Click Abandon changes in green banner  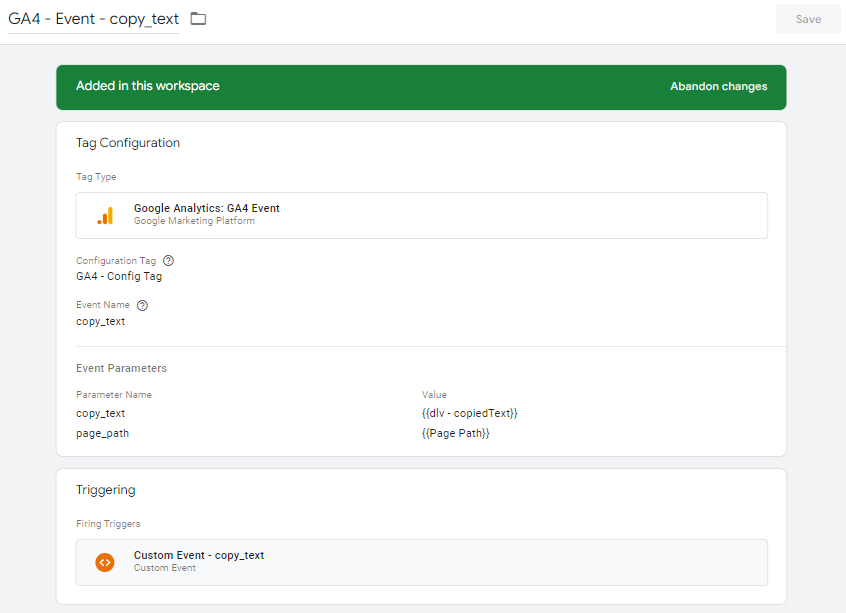(x=718, y=87)
